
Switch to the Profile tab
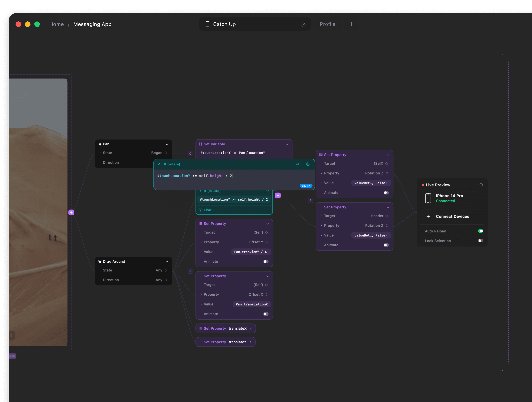tap(327, 24)
